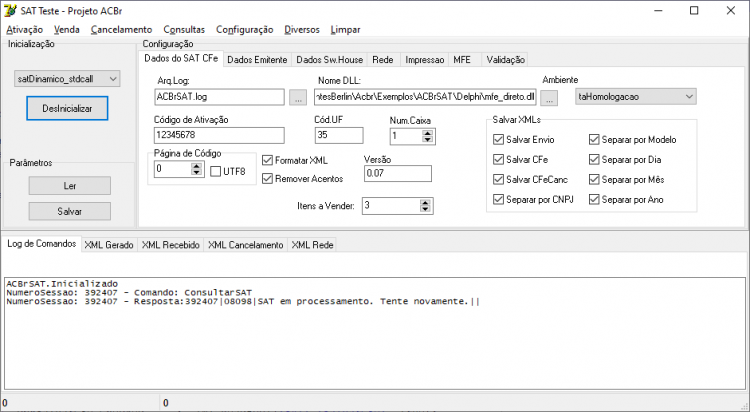Maximize the SAT Teste window
The height and width of the screenshot is (412, 750).
coord(694,11)
